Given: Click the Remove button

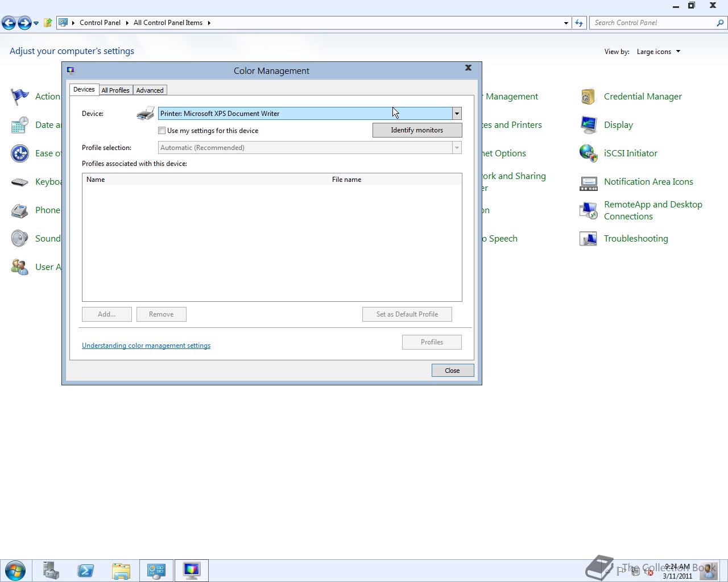Looking at the screenshot, I should 161,314.
